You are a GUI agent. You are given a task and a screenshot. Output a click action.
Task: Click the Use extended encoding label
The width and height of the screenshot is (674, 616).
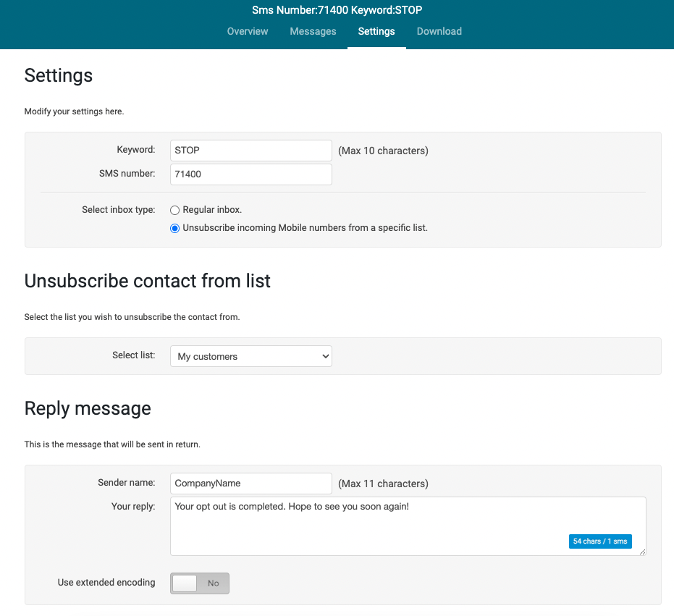point(106,583)
